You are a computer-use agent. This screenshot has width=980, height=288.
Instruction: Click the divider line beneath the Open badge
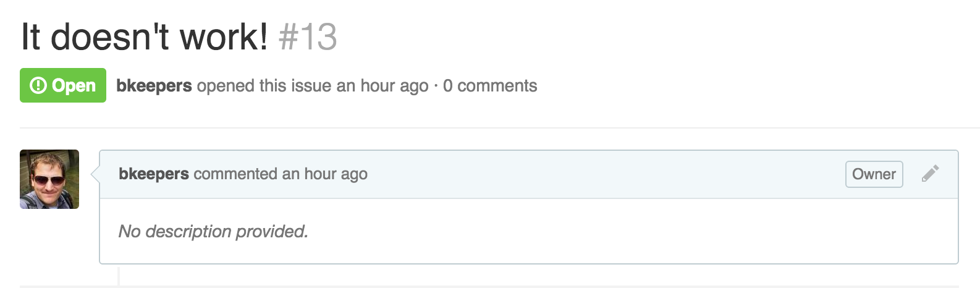tap(500, 127)
